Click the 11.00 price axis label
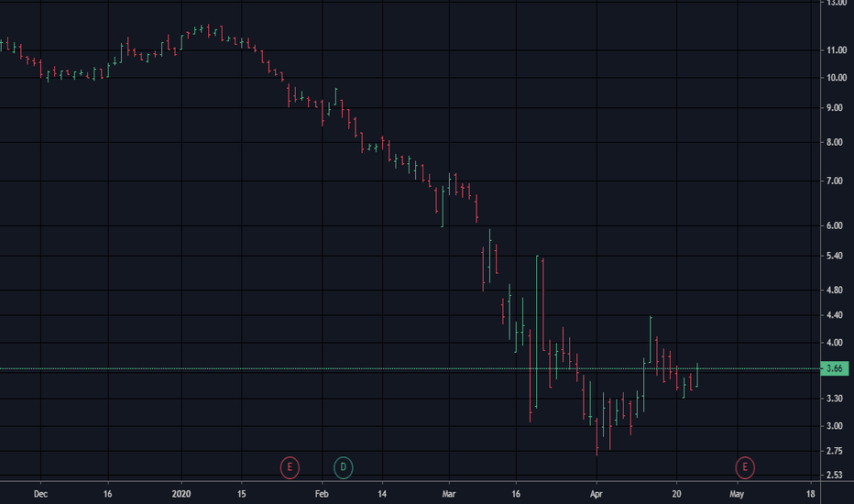Screen dimensions: 854x504 (837, 50)
